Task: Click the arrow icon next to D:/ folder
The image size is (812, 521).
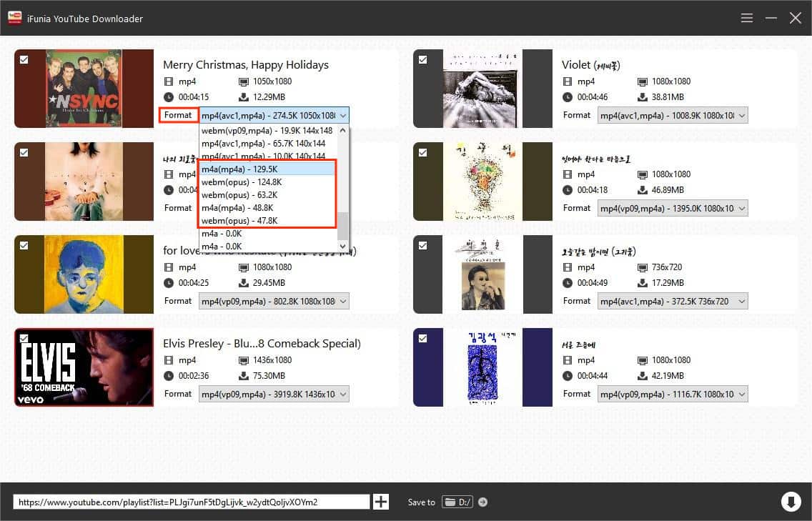Action: (483, 502)
